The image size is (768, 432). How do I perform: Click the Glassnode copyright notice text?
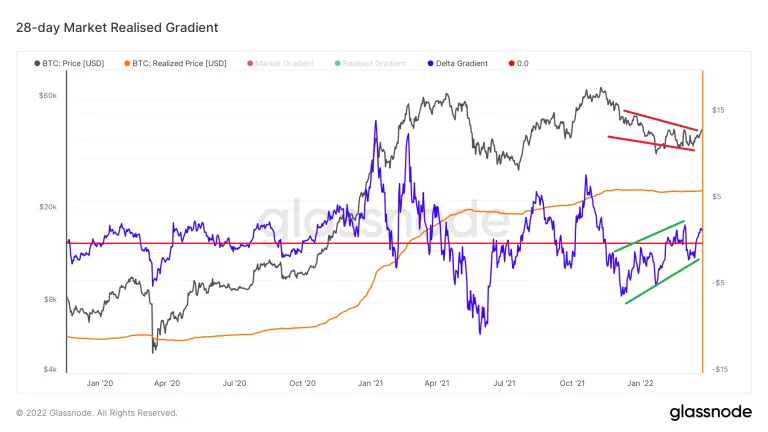[97, 412]
